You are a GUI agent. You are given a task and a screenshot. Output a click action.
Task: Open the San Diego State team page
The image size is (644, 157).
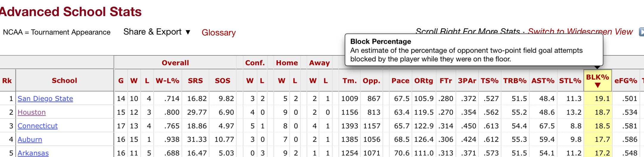(45, 99)
